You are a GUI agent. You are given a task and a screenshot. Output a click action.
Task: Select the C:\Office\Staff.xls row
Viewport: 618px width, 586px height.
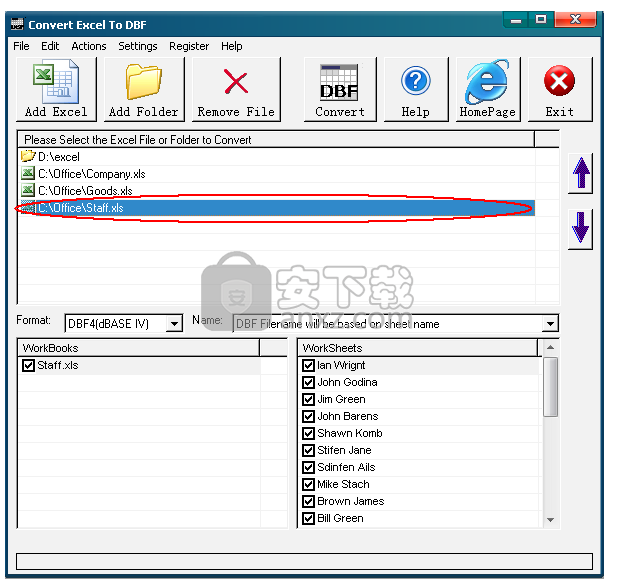click(277, 208)
